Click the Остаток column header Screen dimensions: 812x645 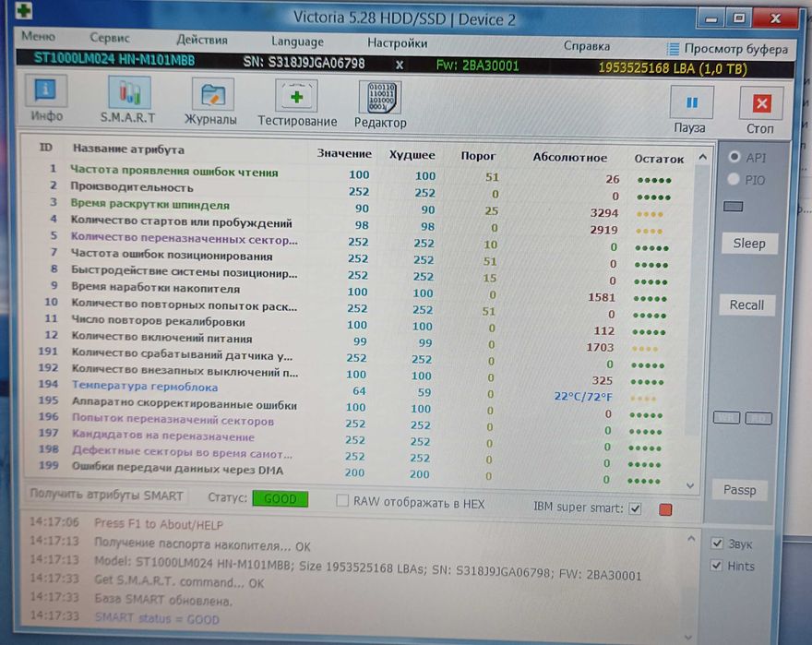click(659, 159)
